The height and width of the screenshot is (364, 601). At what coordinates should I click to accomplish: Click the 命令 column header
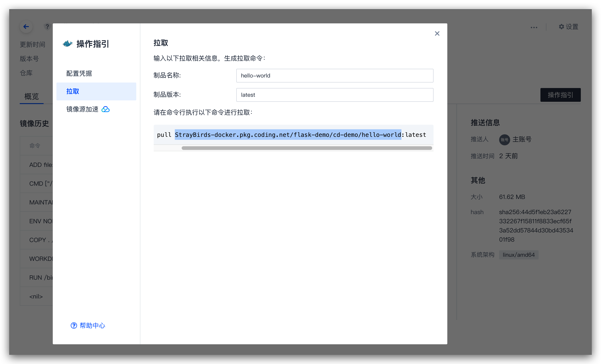tap(35, 146)
